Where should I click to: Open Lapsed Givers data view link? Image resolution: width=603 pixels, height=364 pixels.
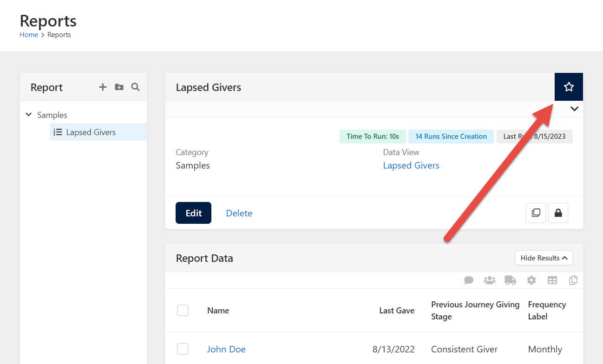point(411,165)
